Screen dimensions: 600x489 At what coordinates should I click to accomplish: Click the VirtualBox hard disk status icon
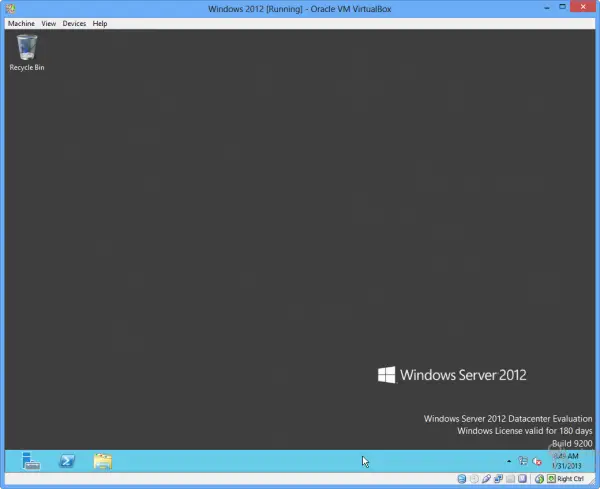click(462, 479)
